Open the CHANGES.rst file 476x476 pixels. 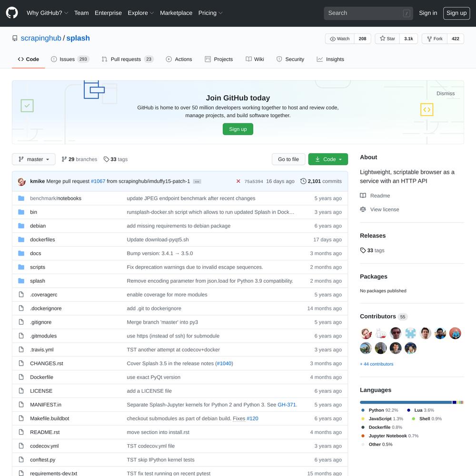(47, 363)
